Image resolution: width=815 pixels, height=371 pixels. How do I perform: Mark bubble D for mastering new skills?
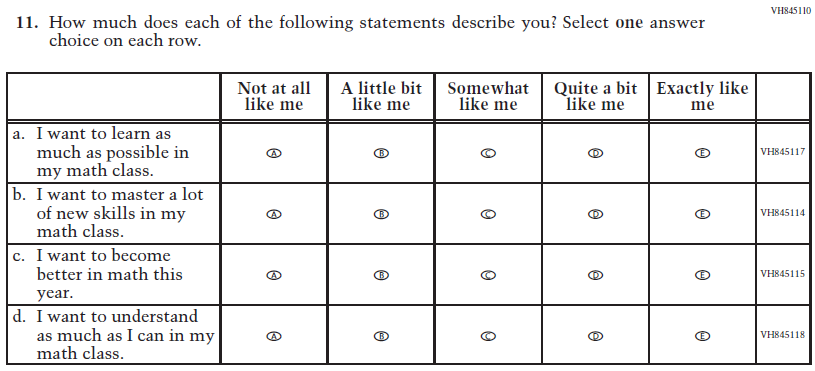tap(595, 214)
